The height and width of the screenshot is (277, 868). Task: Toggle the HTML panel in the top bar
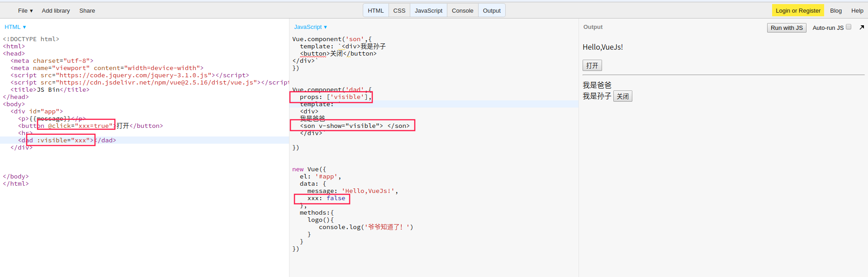pos(375,10)
